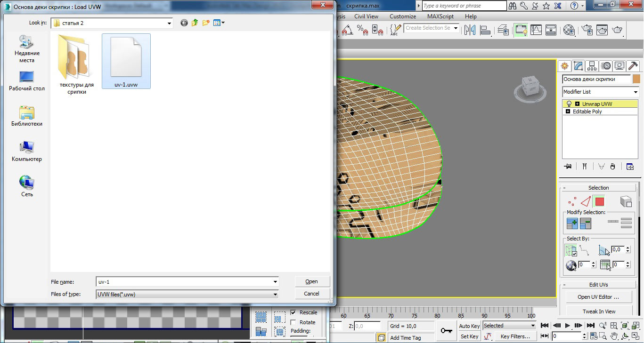This screenshot has width=644, height=343.
Task: Click the Open button in dialog
Action: tap(311, 281)
